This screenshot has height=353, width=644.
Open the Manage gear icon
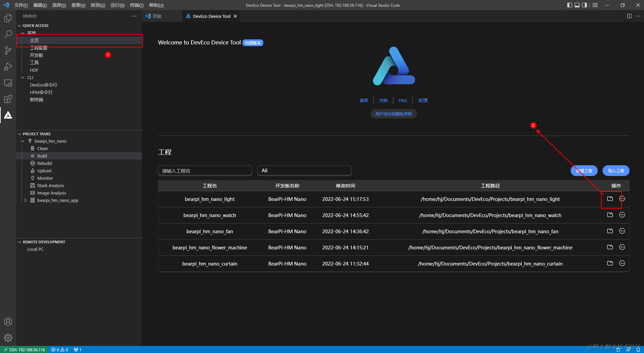[8, 338]
